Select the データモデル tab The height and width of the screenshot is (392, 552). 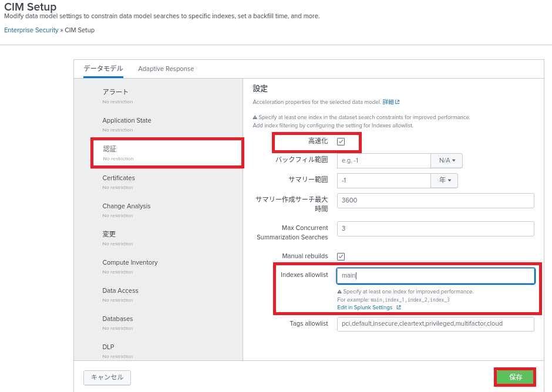click(x=103, y=69)
